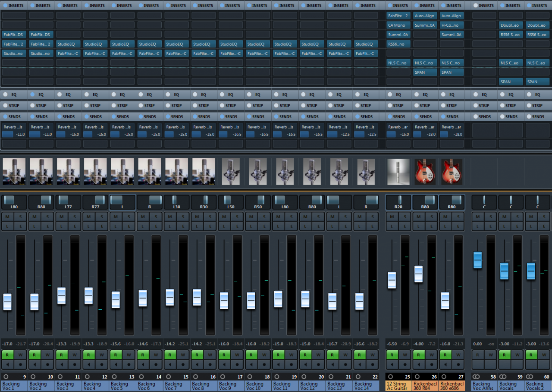Click the 0.00 volume value on Backing Voc Ahhs
The image size is (552, 392).
(477, 344)
